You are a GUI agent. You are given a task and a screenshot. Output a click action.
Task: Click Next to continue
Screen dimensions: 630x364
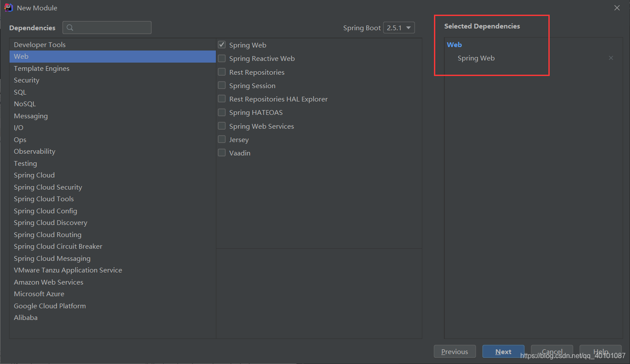tap(503, 351)
